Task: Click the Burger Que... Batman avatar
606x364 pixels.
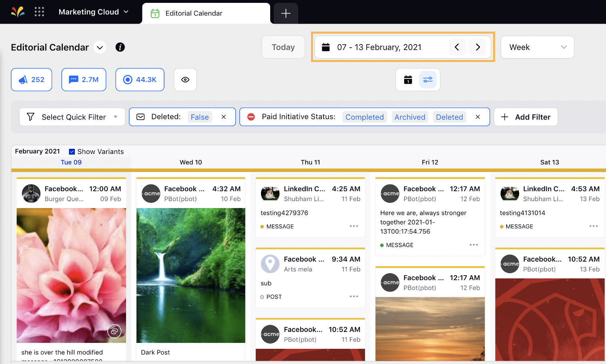Action: [x=31, y=194]
